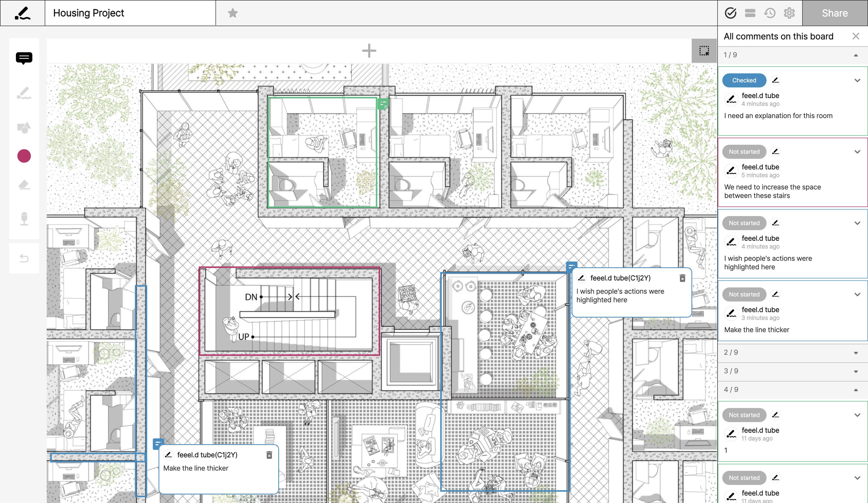Open the layers stack icon in header
The height and width of the screenshot is (503, 868).
coord(750,13)
